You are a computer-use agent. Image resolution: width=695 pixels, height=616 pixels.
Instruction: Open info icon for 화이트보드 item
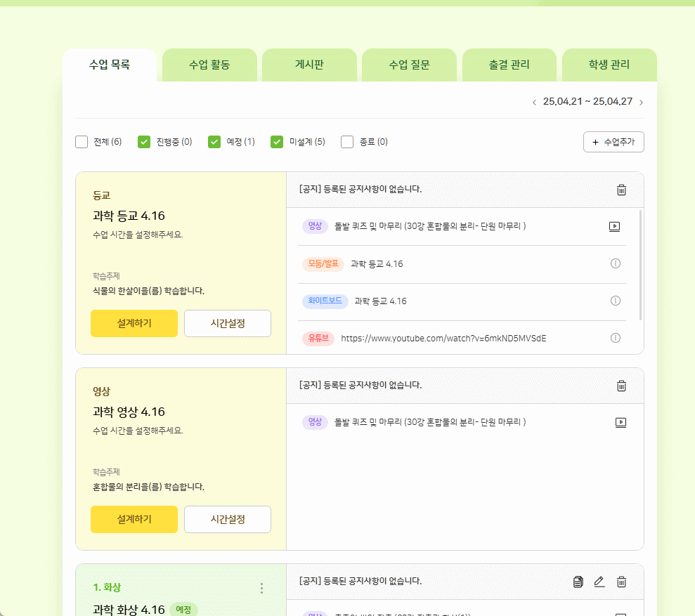click(616, 301)
